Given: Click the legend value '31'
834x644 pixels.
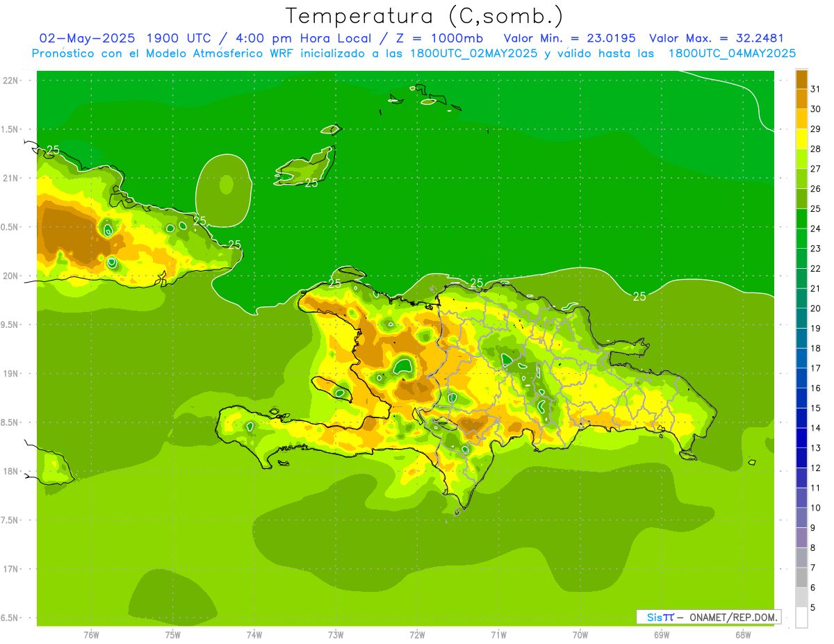Looking at the screenshot, I should click(x=816, y=89).
